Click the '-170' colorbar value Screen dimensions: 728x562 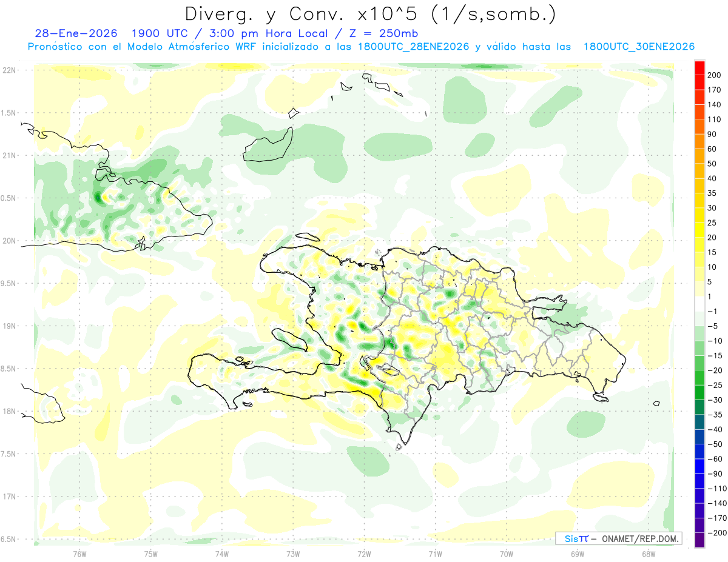[x=717, y=518]
